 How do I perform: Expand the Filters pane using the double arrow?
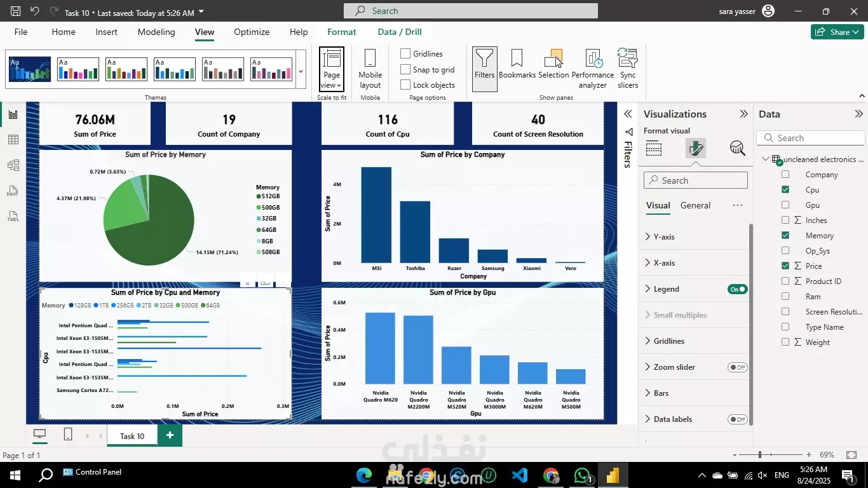coord(628,114)
